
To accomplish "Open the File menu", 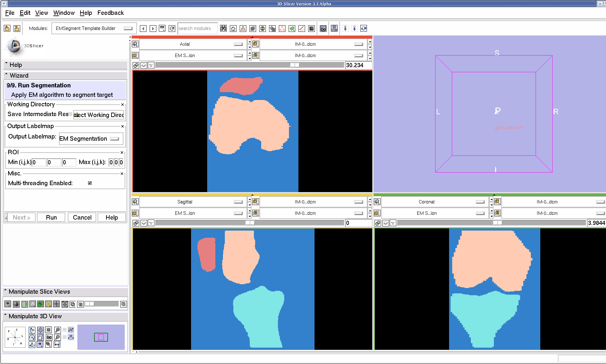I will click(x=10, y=13).
